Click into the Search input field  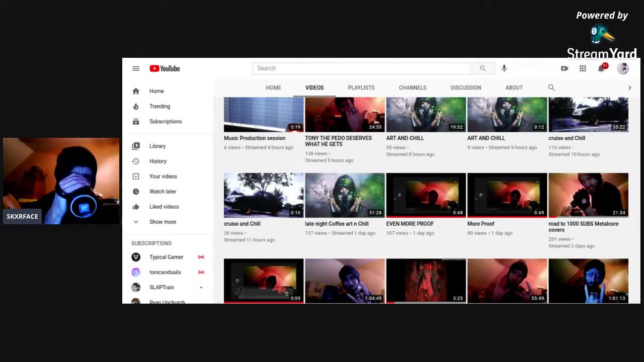(361, 68)
